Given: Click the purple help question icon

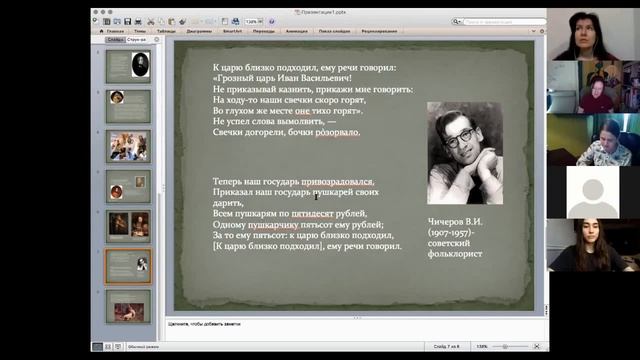Looking at the screenshot, I should [272, 22].
